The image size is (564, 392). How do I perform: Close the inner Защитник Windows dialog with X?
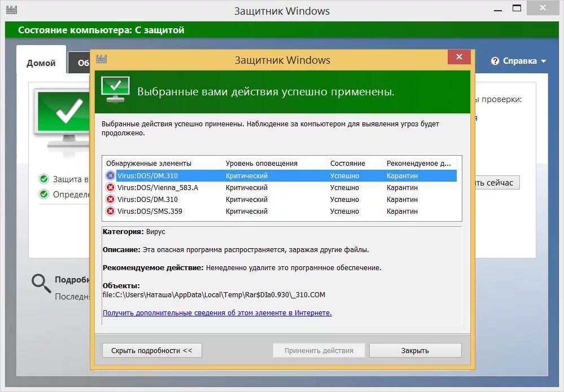459,57
